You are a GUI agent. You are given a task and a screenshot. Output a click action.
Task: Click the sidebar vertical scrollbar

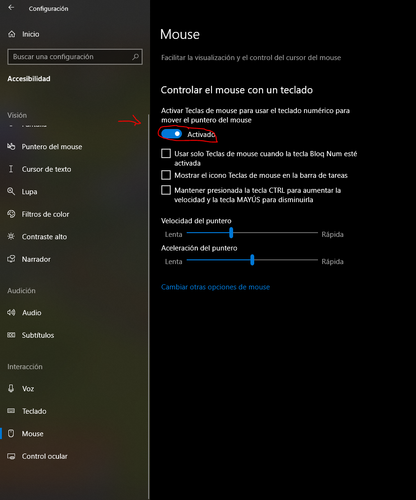pos(148,307)
